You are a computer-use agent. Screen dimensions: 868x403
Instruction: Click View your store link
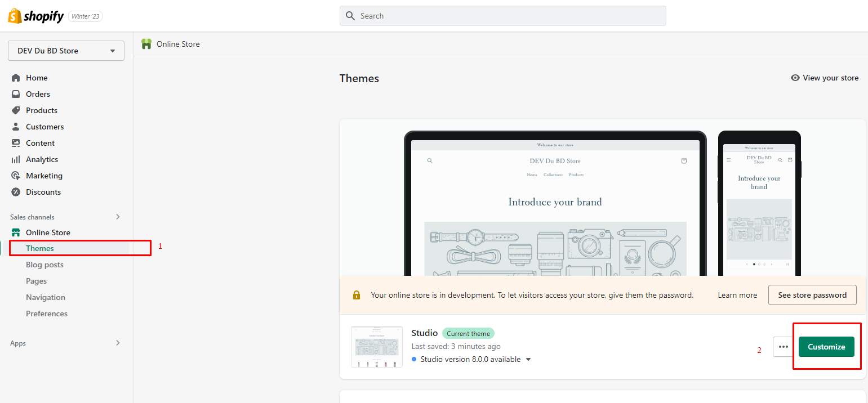[x=831, y=78]
